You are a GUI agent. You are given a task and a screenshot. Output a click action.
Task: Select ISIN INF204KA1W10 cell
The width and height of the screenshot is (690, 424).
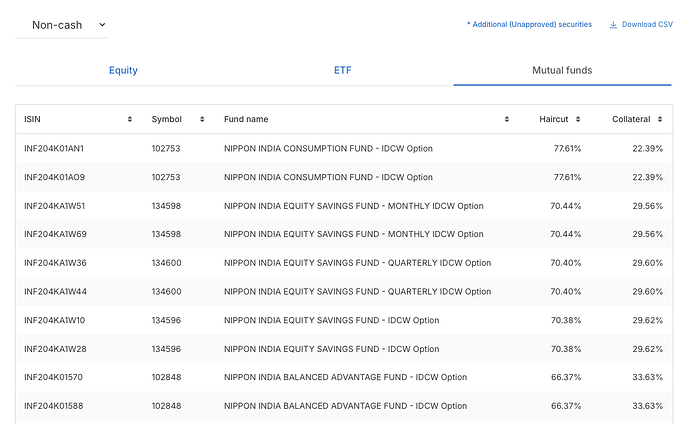click(x=54, y=320)
